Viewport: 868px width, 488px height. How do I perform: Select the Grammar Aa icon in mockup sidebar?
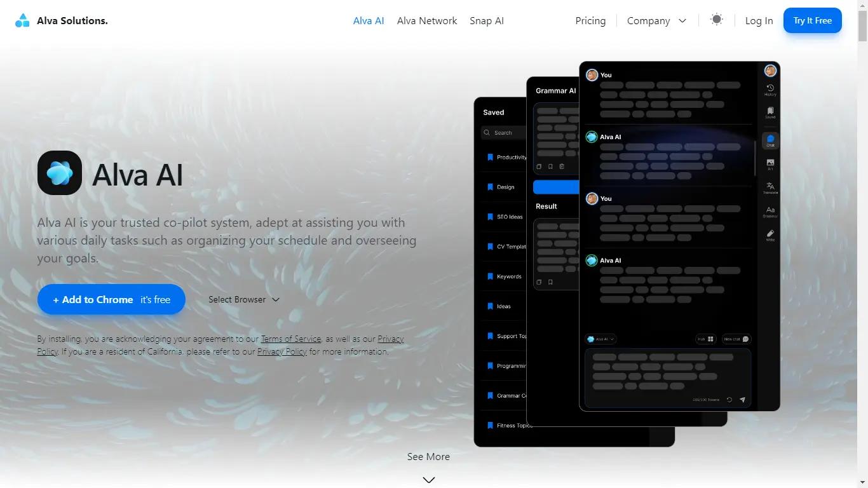click(x=770, y=212)
